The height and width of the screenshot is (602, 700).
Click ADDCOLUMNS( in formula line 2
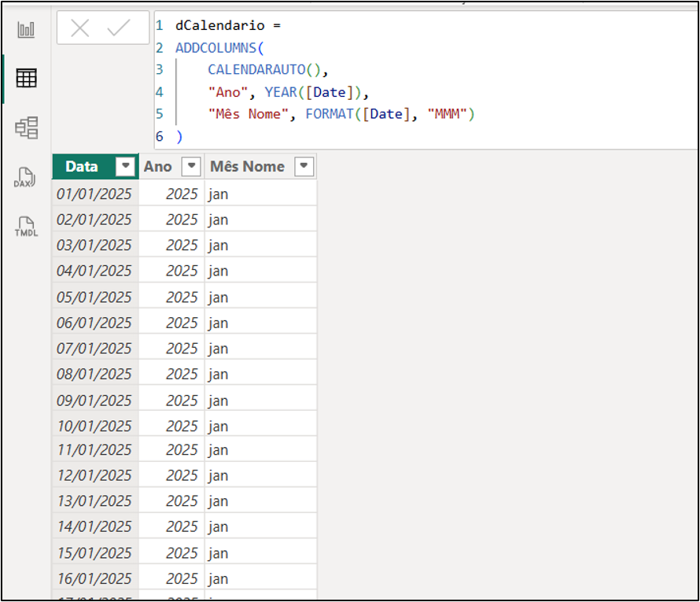[x=219, y=48]
